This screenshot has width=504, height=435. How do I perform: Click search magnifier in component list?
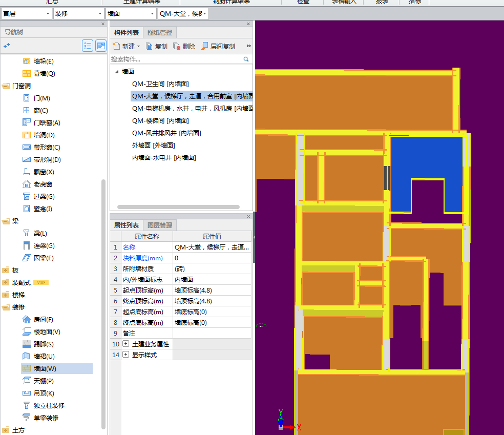click(x=246, y=59)
